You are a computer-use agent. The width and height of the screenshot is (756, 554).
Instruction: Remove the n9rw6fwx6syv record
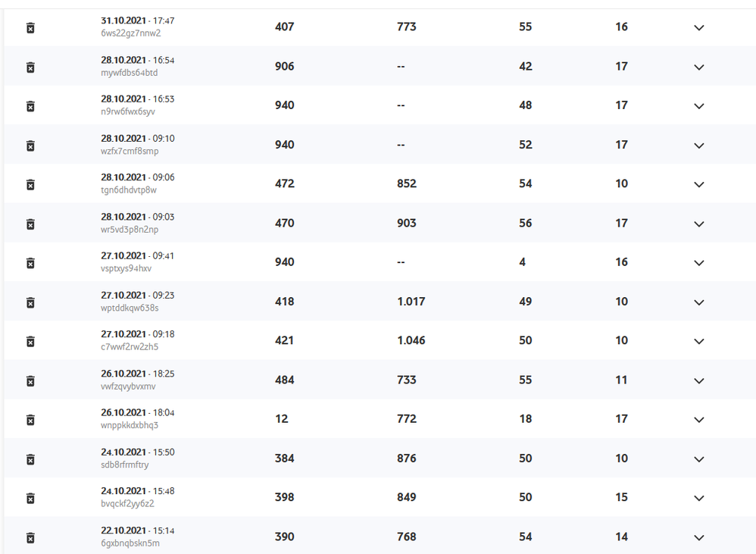(x=30, y=106)
